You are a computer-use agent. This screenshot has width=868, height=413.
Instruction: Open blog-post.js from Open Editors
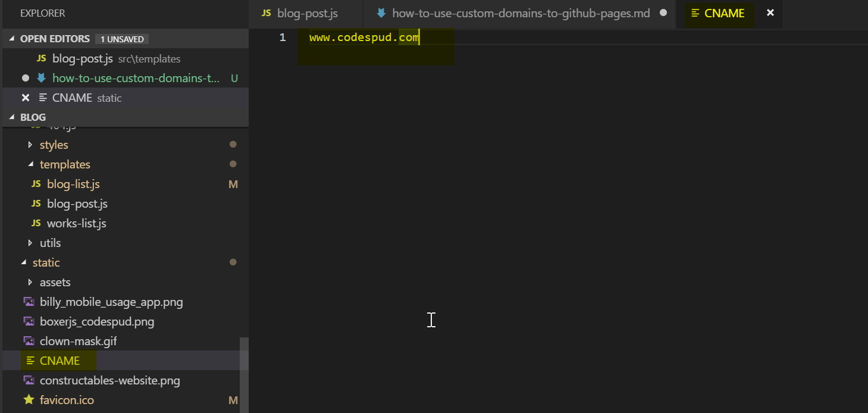(x=83, y=58)
